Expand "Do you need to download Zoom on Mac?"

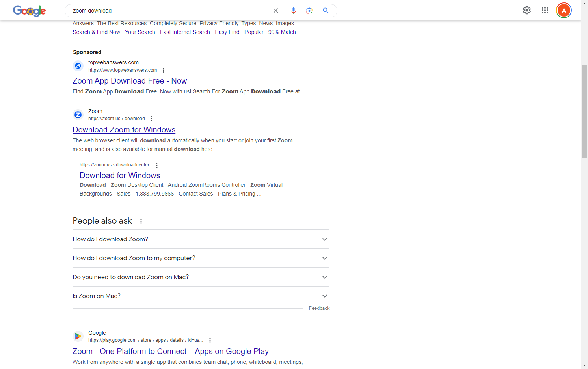(201, 277)
